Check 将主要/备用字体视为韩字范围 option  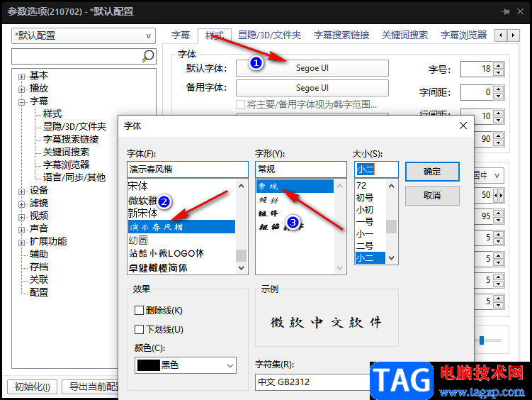(x=241, y=104)
